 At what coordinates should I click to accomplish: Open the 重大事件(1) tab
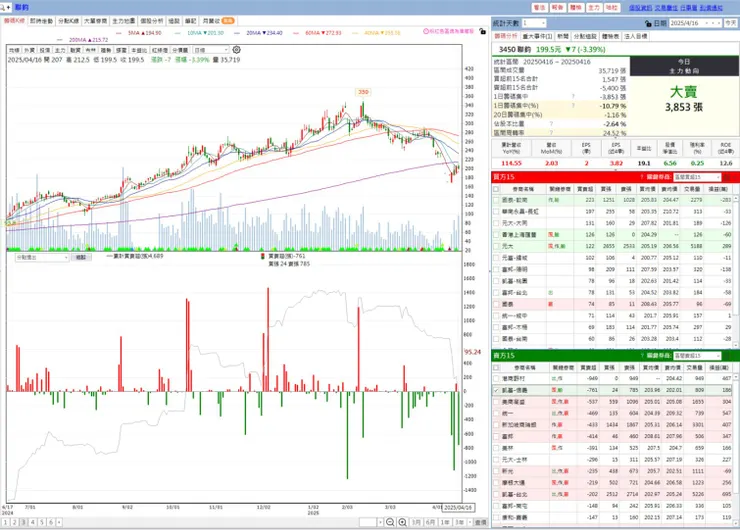[538, 36]
